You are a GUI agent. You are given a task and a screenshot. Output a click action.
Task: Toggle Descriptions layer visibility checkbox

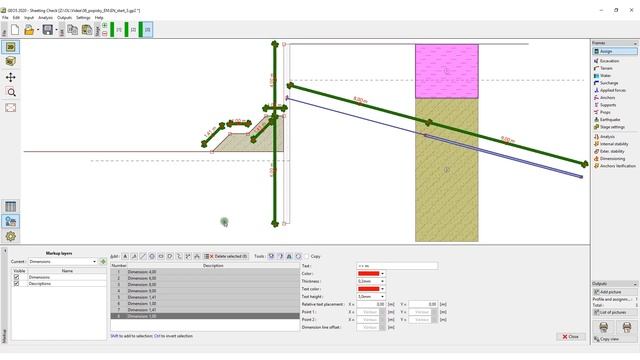[x=16, y=284]
